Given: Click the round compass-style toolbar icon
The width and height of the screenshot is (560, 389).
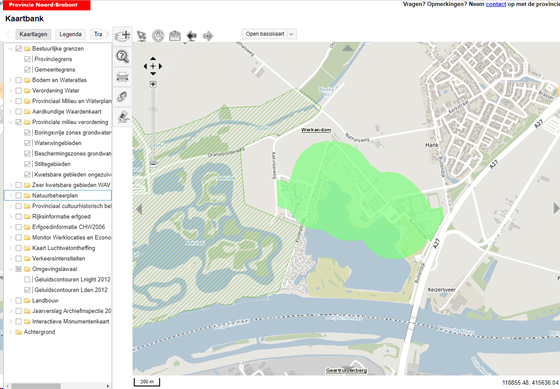Looking at the screenshot, I should click(158, 36).
